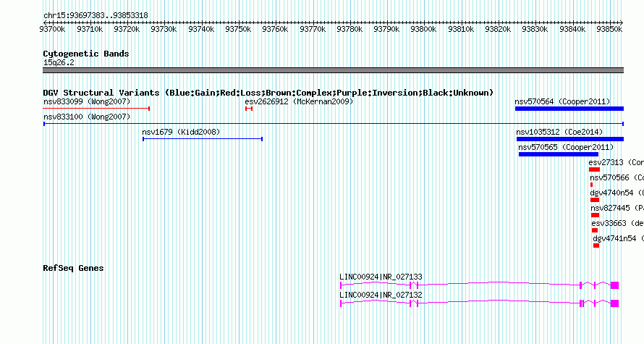
Task: Click the 93750k ruler tick label
Action: 238,29
